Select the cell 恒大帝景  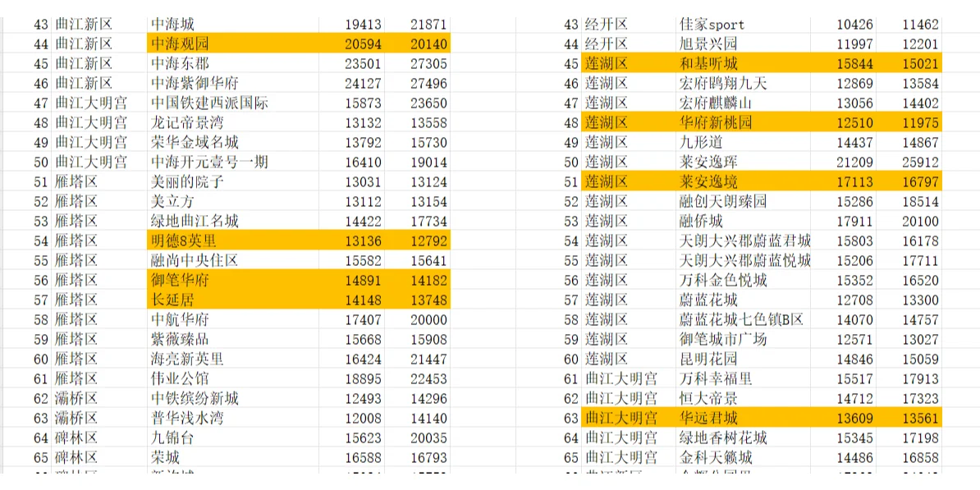pos(743,399)
